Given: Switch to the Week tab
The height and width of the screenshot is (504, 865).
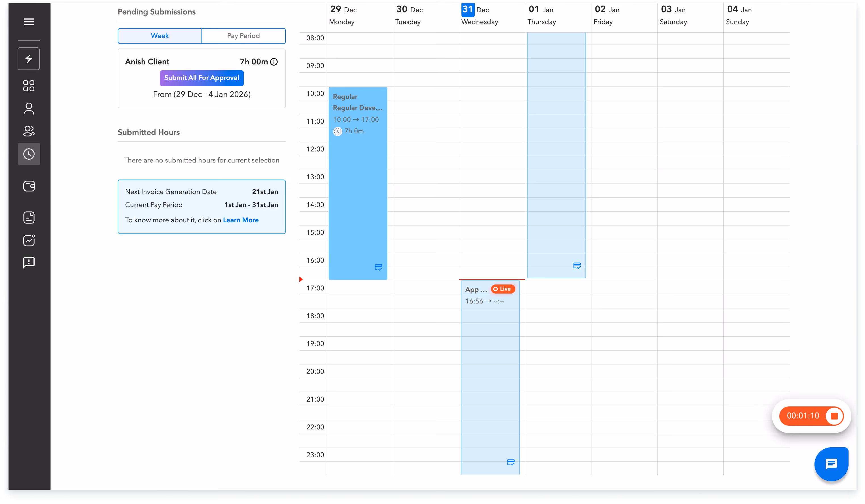Looking at the screenshot, I should pyautogui.click(x=160, y=36).
